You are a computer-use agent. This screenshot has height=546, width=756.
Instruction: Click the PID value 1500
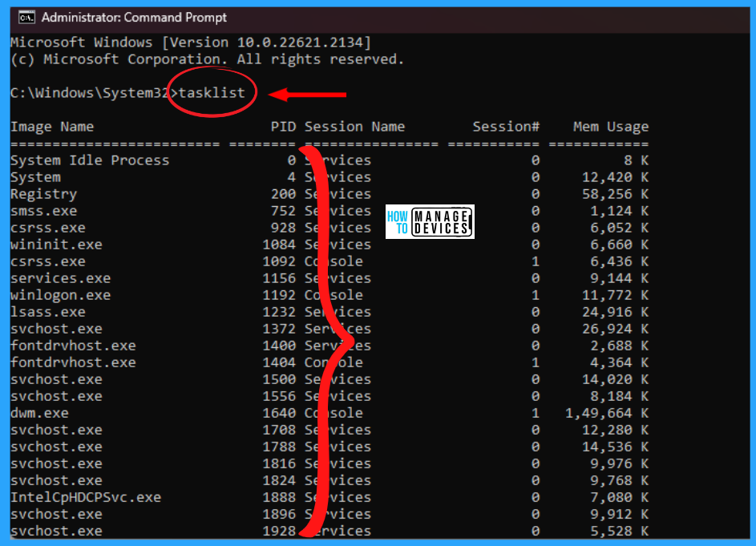point(279,379)
